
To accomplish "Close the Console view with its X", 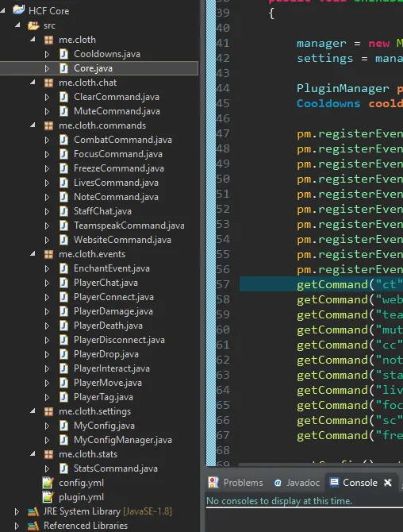I will point(388,483).
